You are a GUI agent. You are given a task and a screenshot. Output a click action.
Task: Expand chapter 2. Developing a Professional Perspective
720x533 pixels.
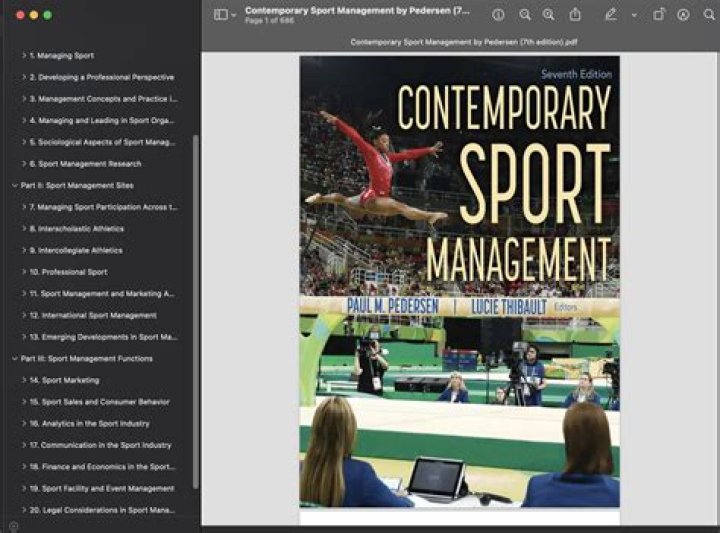24,77
